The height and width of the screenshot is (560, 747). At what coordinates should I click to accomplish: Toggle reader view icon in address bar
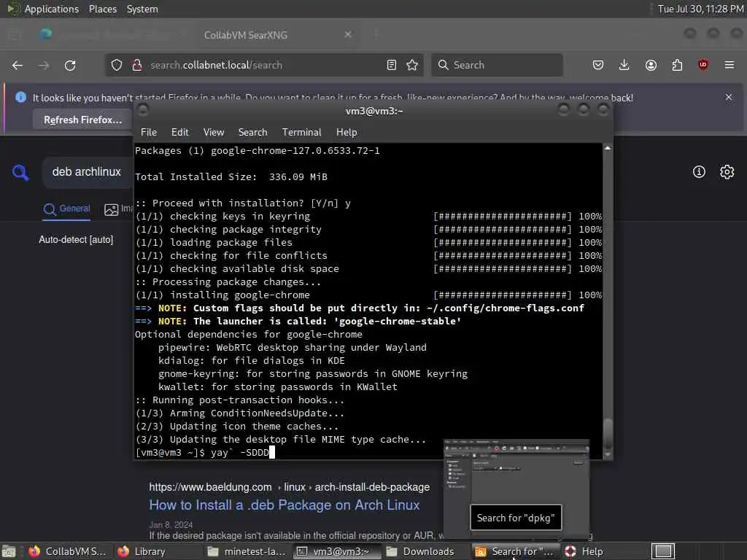[392, 65]
